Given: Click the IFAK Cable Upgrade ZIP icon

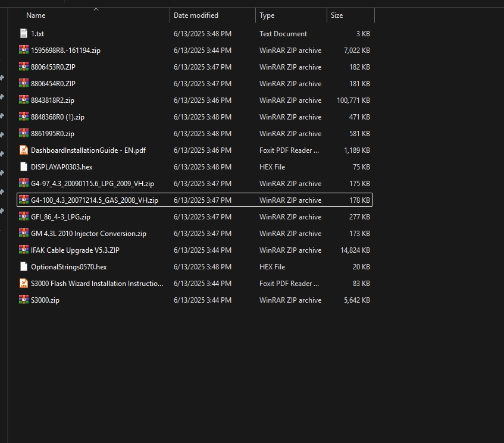Looking at the screenshot, I should 24,250.
